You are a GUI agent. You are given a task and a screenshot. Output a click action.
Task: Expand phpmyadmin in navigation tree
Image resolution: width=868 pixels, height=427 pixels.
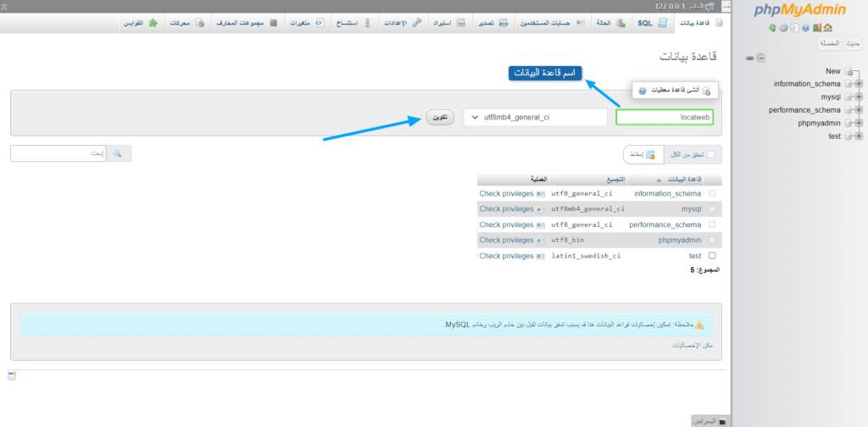[x=860, y=123]
